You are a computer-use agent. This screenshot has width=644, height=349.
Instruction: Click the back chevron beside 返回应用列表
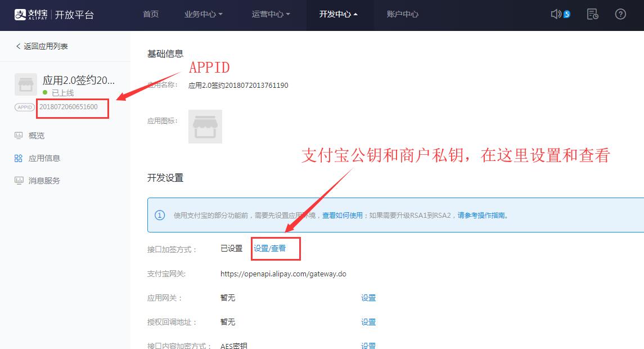pyautogui.click(x=18, y=46)
